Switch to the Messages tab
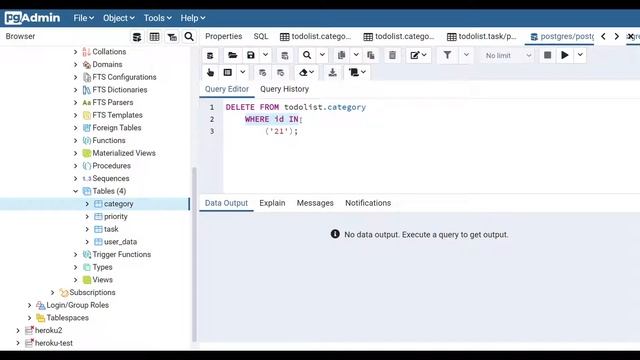The image size is (640, 360). pos(315,203)
